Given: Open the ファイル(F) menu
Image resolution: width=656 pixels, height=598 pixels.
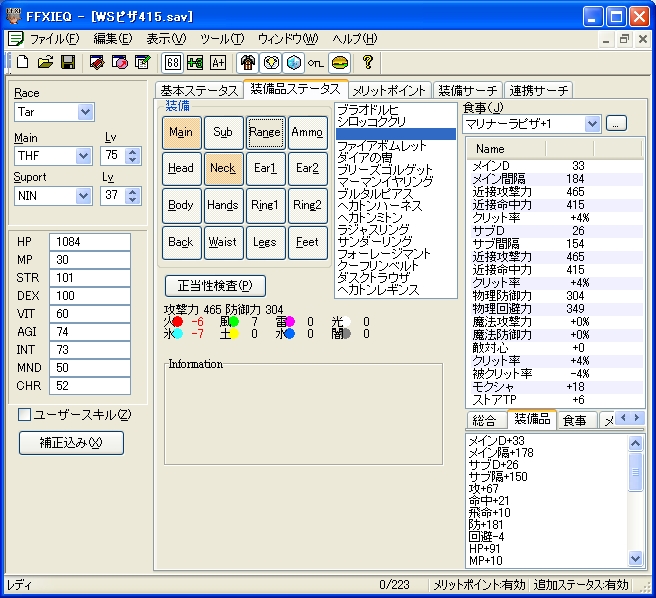Looking at the screenshot, I should tap(54, 39).
